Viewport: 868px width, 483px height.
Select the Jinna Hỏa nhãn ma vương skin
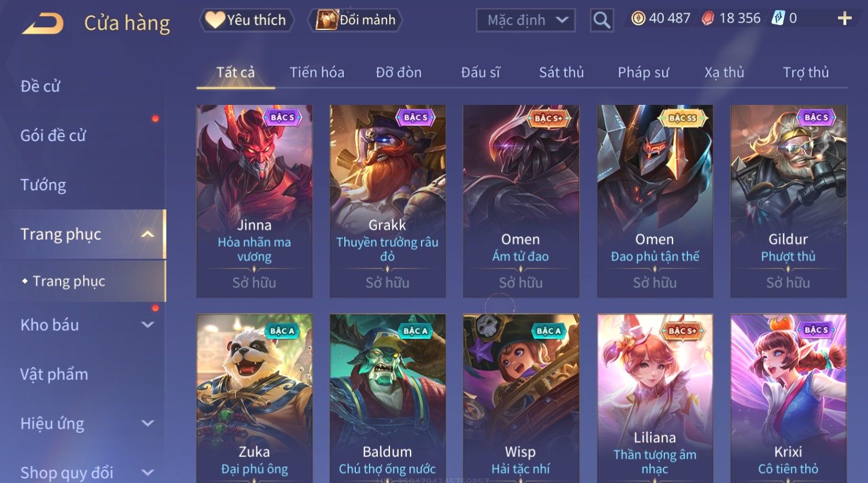click(x=254, y=201)
